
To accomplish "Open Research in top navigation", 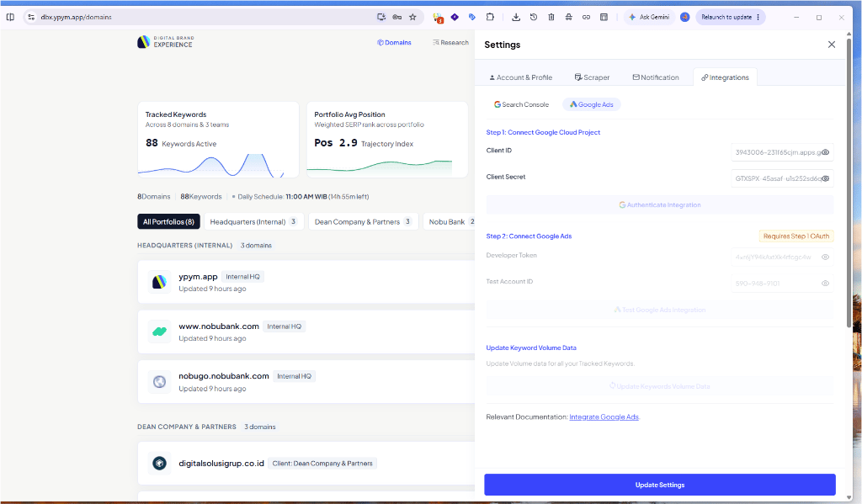I will click(451, 42).
